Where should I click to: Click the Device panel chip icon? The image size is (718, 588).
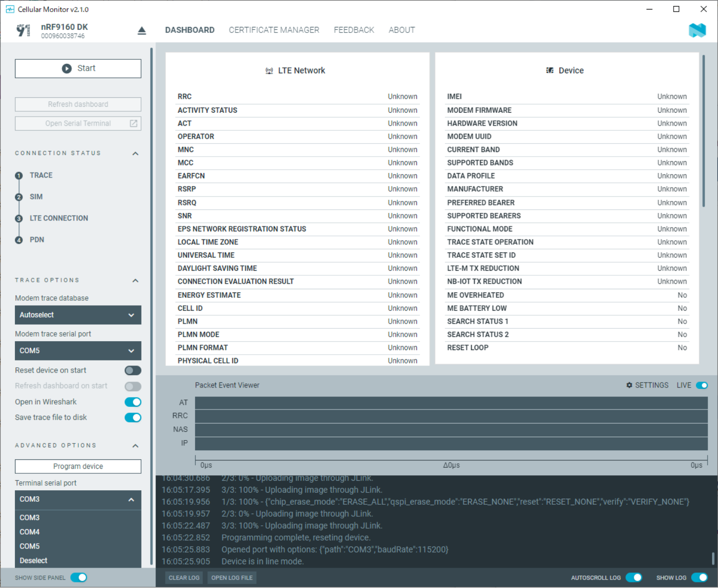pyautogui.click(x=549, y=70)
